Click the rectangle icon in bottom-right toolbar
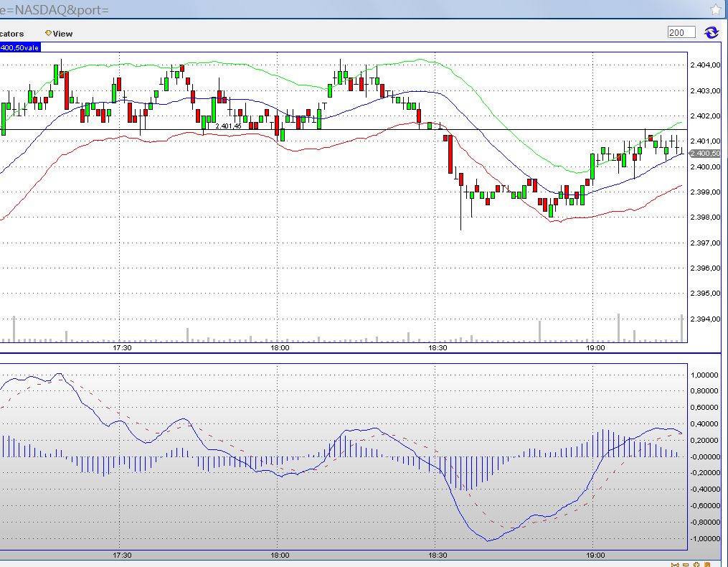This screenshot has width=728, height=567. pyautogui.click(x=686, y=565)
